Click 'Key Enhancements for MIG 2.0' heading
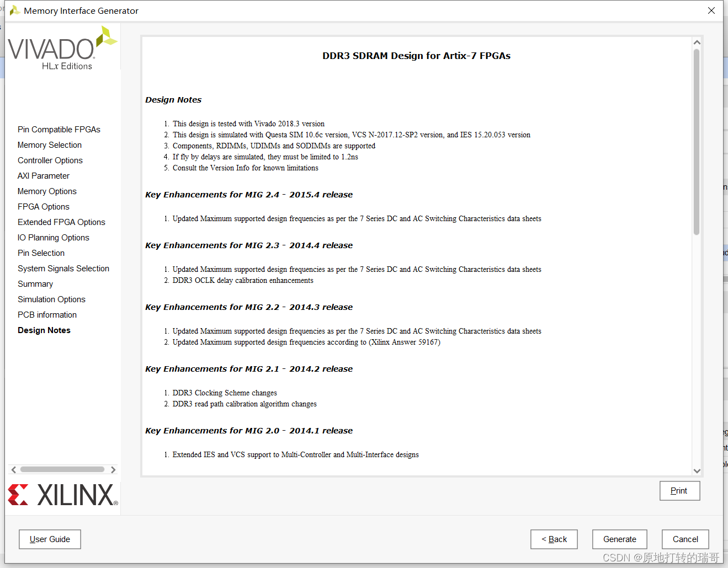The width and height of the screenshot is (728, 568). pos(249,431)
